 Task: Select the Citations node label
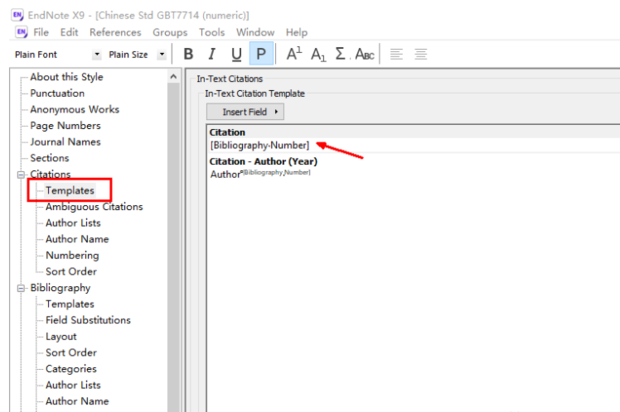pos(50,174)
